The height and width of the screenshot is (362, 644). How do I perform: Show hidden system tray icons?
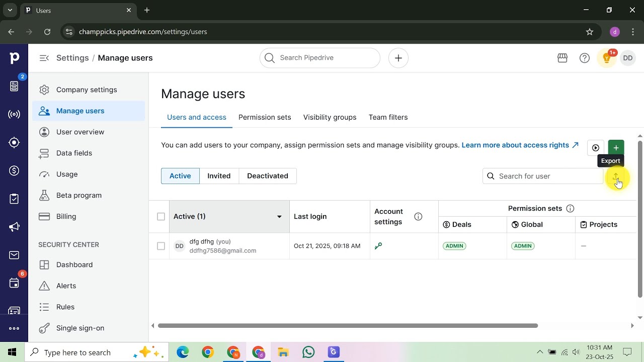click(x=540, y=352)
